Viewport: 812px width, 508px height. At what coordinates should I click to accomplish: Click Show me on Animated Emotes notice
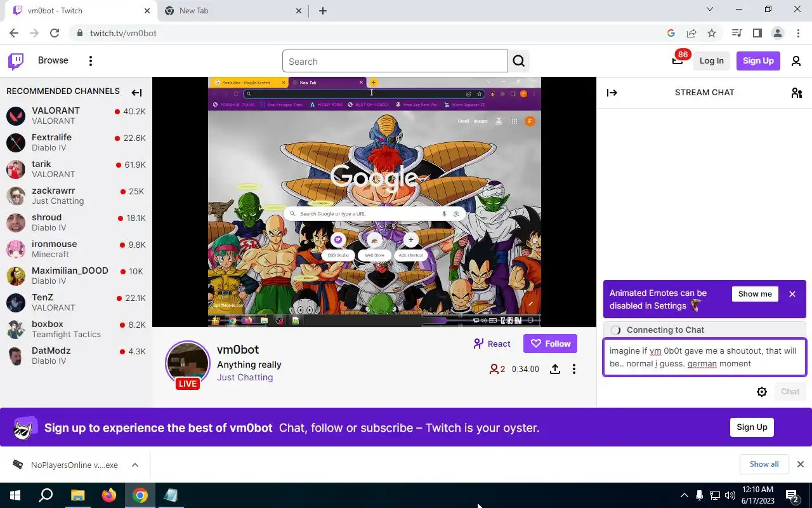(x=755, y=294)
